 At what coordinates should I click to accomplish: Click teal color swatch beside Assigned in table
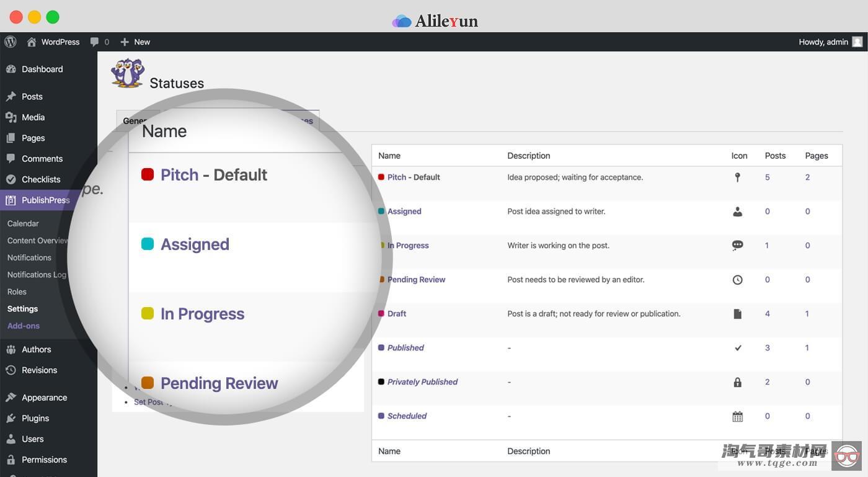point(381,211)
